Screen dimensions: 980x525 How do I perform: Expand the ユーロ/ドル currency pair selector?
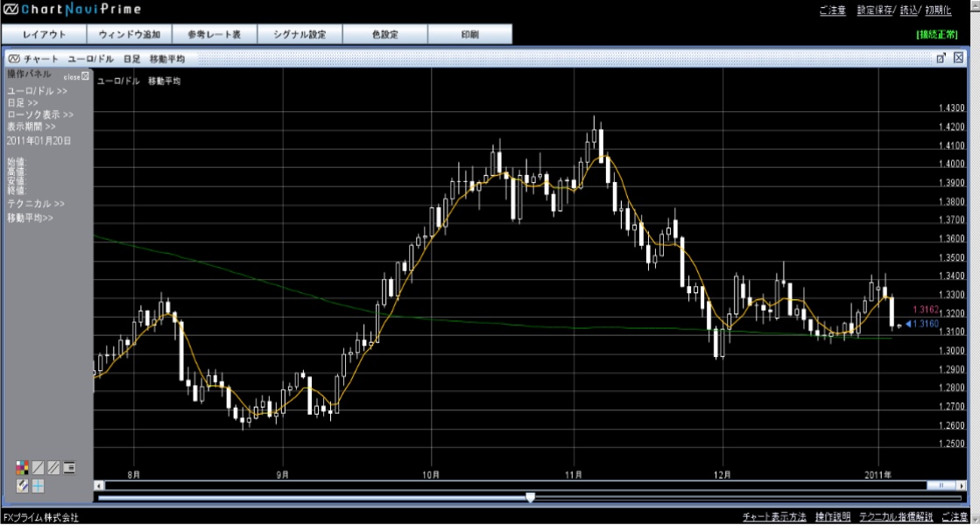[37, 91]
